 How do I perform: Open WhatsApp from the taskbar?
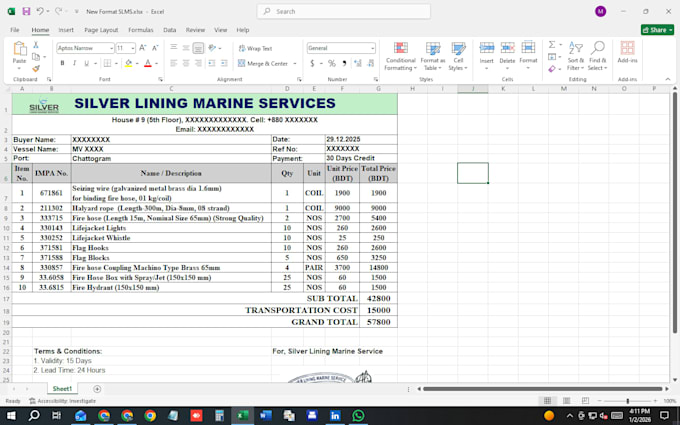(358, 415)
